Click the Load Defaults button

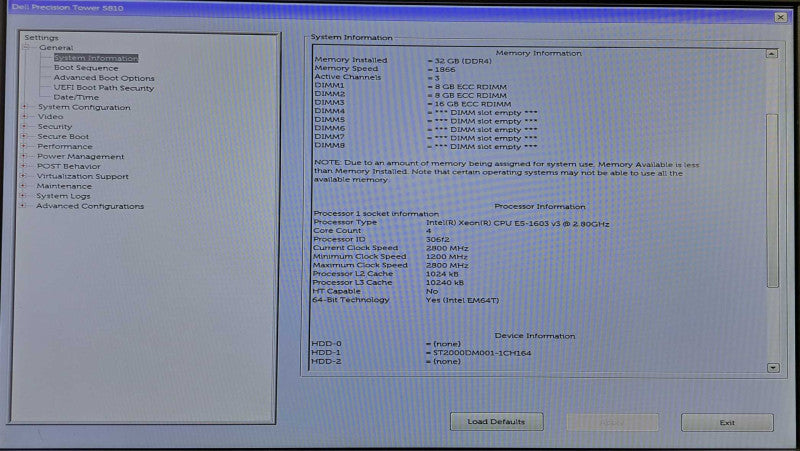(496, 422)
